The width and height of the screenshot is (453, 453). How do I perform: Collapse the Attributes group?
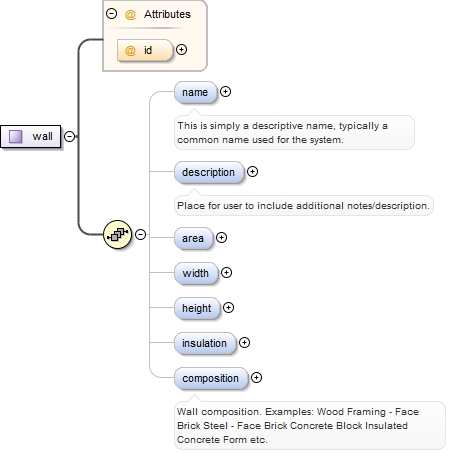111,14
